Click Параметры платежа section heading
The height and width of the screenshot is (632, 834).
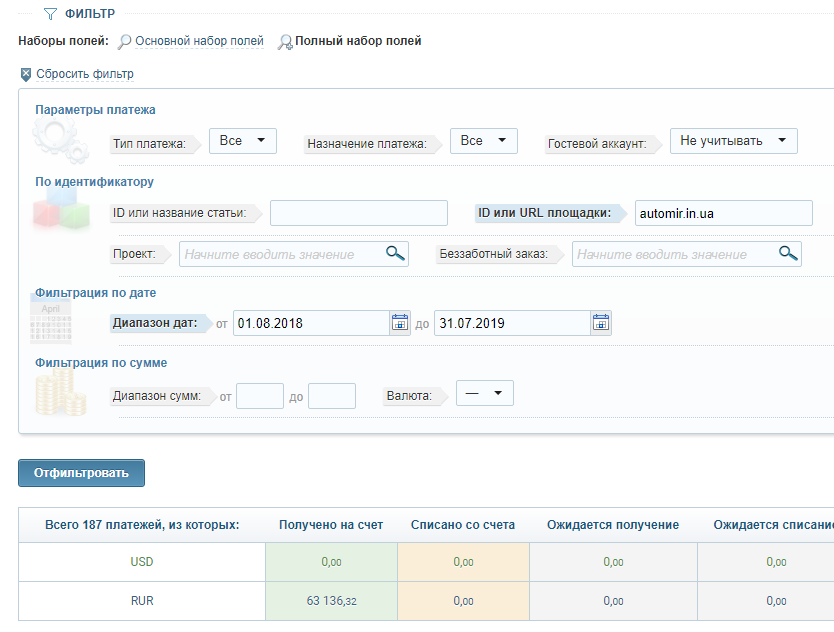[95, 110]
